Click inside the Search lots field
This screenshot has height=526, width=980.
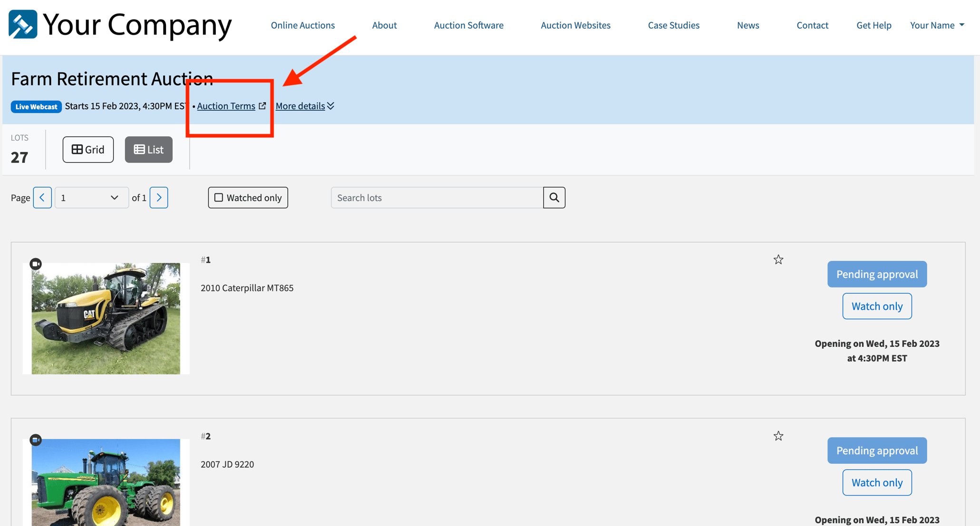(437, 197)
